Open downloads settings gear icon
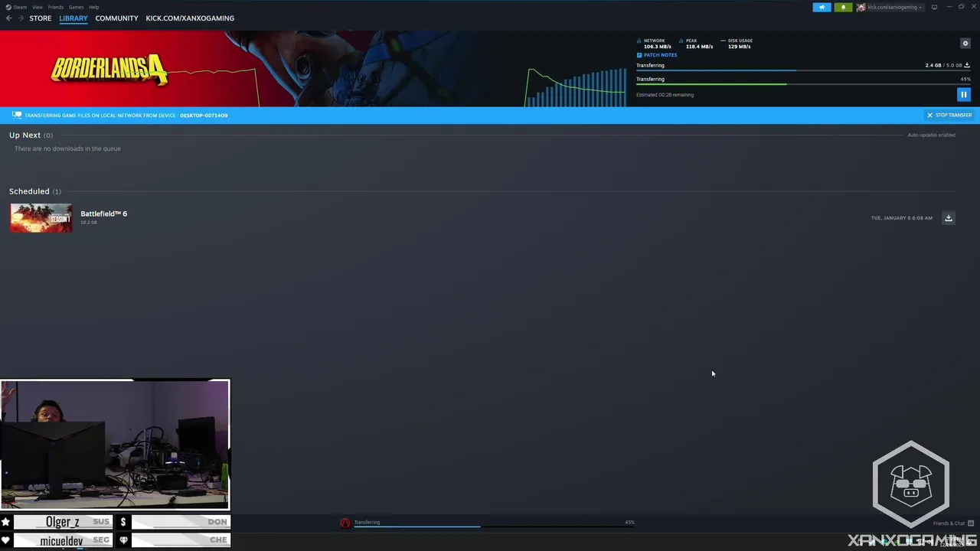Viewport: 980px width, 551px height. (x=965, y=44)
